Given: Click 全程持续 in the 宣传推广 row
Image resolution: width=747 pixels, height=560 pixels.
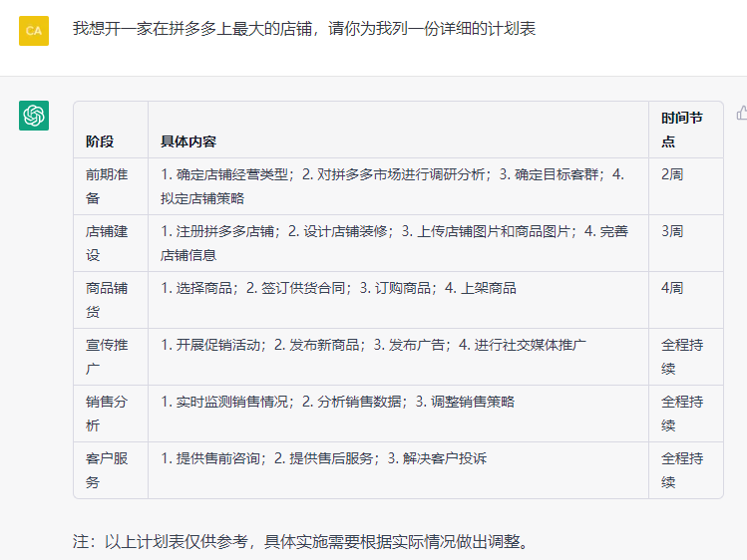Looking at the screenshot, I should click(x=686, y=357).
